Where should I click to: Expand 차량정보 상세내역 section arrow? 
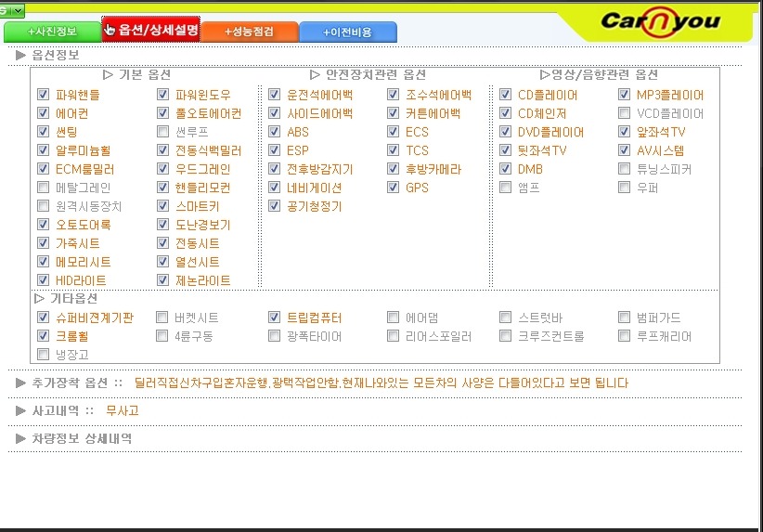[20, 438]
